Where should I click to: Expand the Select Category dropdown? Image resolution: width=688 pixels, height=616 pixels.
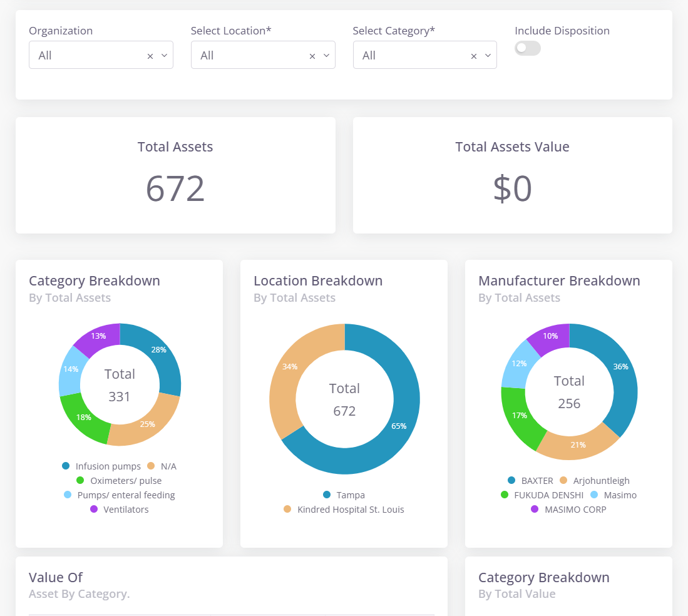(488, 55)
